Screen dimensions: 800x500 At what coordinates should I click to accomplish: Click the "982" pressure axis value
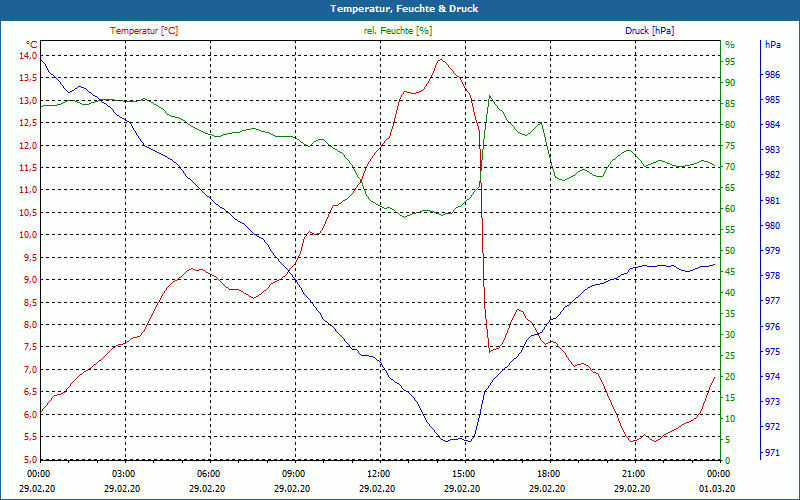pos(773,175)
